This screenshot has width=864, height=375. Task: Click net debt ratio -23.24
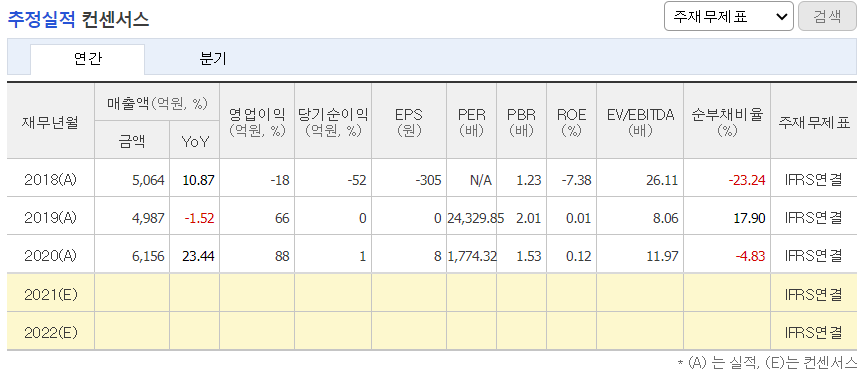tap(747, 180)
